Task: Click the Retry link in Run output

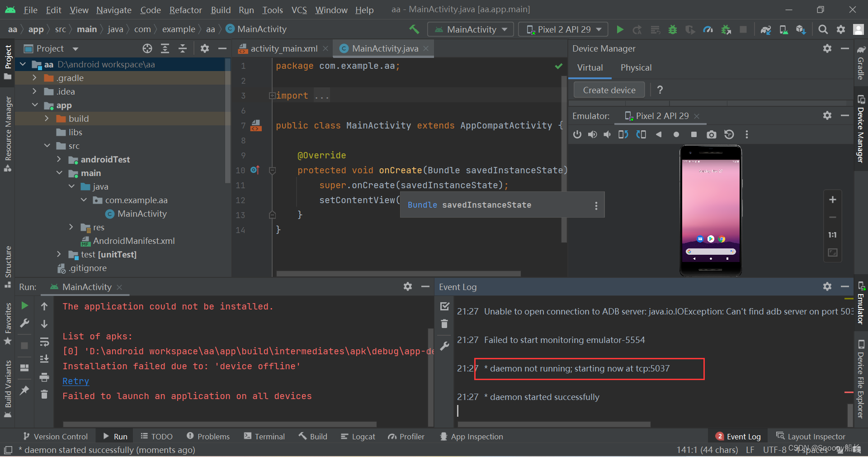Action: [75, 381]
